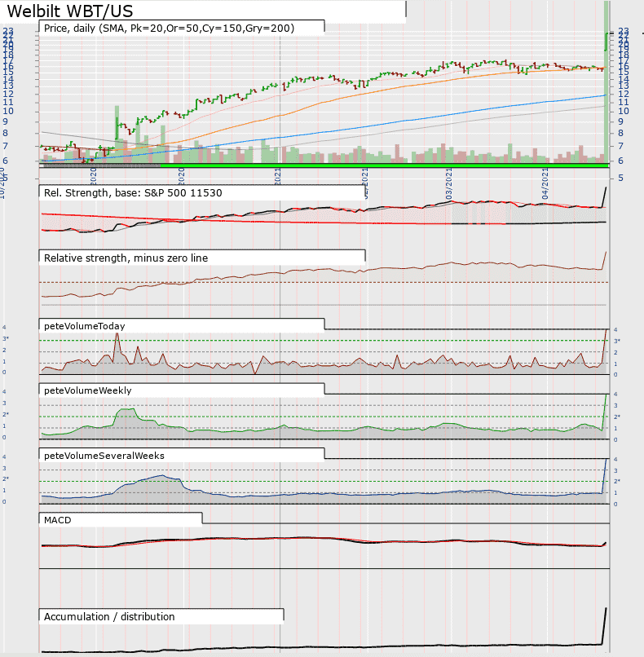This screenshot has height=657, width=644.
Task: Click the right-axis price label 5
Action: pos(620,178)
